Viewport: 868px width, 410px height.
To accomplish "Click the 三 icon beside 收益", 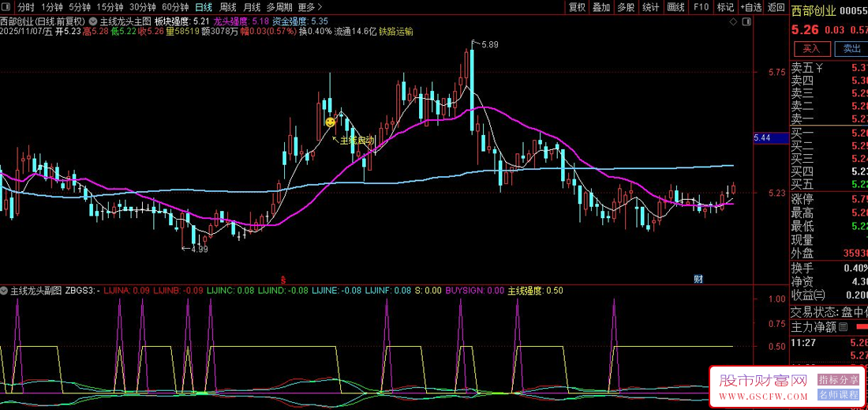I will coord(821,295).
